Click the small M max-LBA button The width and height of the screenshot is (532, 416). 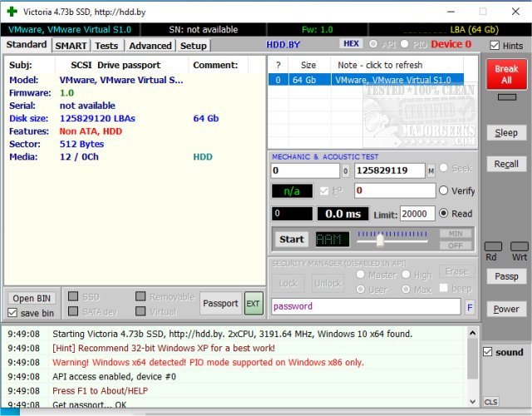(431, 171)
